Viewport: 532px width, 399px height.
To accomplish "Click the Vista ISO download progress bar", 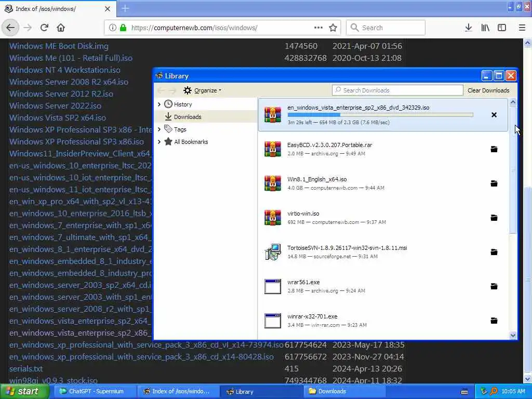I will 380,115.
